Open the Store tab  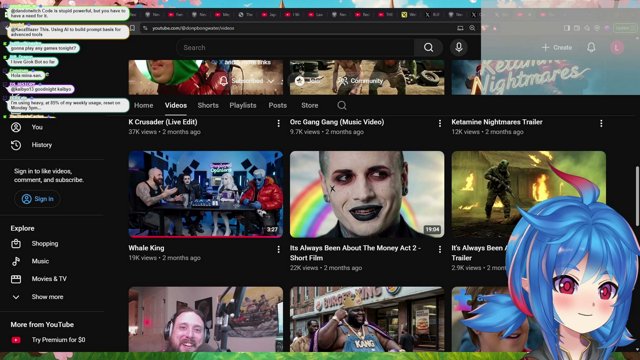[310, 105]
